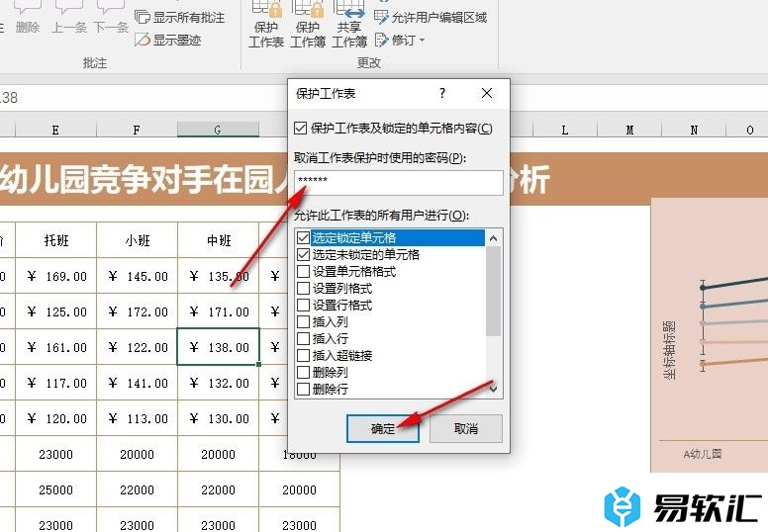Viewport: 768px width, 532px height.
Task: Click the 小班 header cell
Action: point(138,240)
